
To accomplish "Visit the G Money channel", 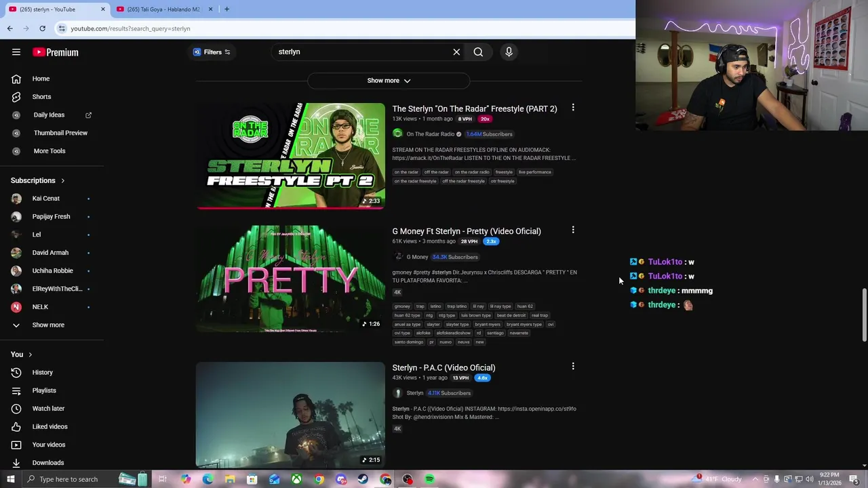I will [x=417, y=257].
